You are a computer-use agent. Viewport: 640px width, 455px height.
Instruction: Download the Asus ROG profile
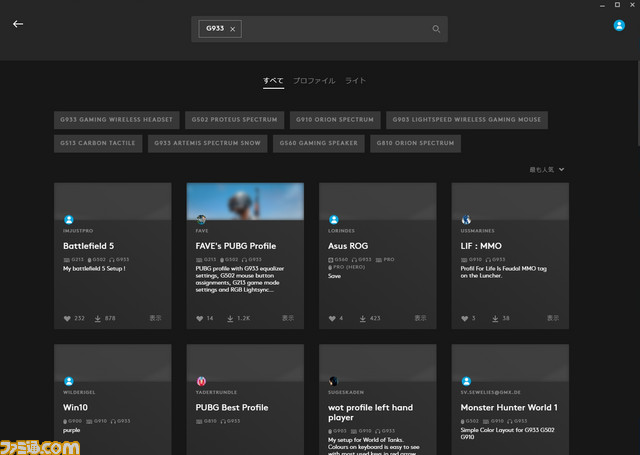click(x=361, y=318)
